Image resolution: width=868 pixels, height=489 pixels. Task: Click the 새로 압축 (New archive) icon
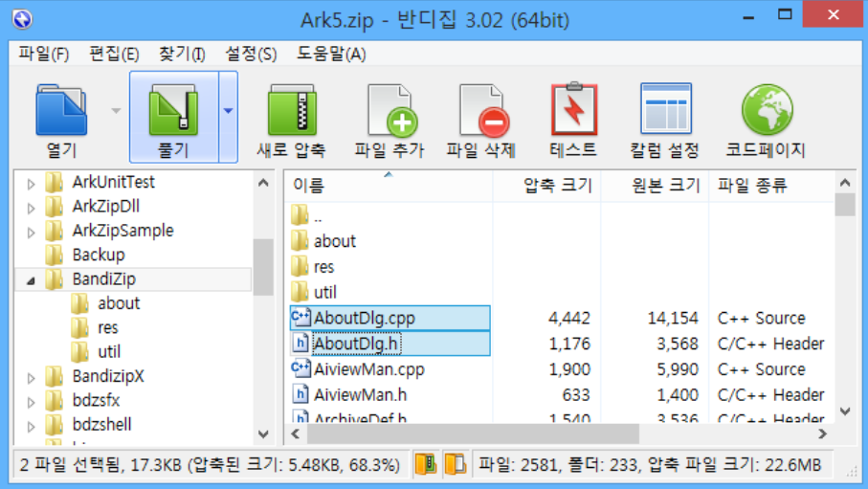292,110
